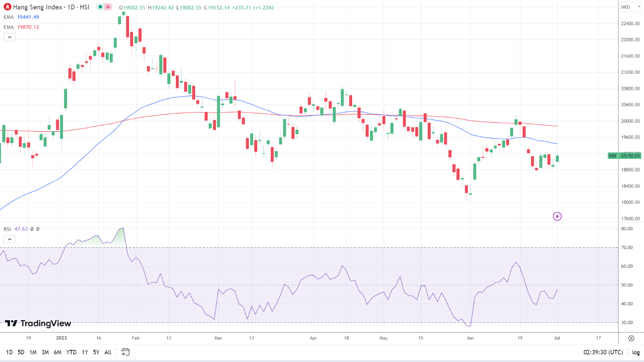Click the Jul label on time axis
This screenshot has width=644, height=362.
click(557, 338)
